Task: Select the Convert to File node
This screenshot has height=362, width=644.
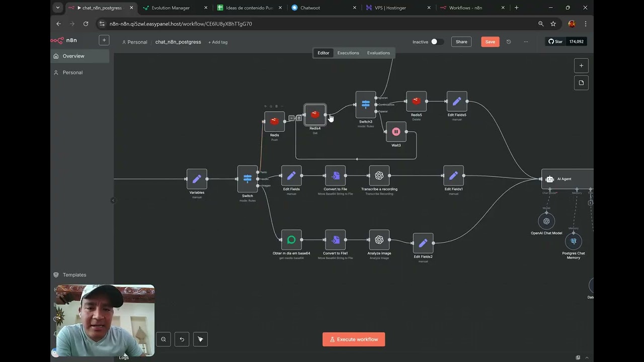Action: click(x=335, y=175)
